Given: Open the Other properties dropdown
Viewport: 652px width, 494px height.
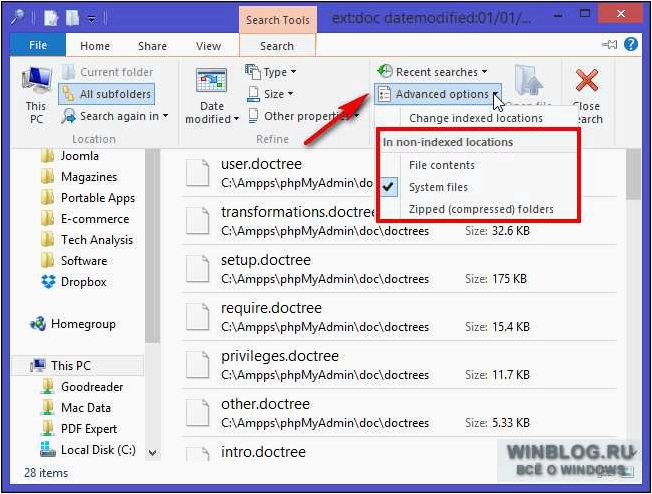Looking at the screenshot, I should pos(303,116).
